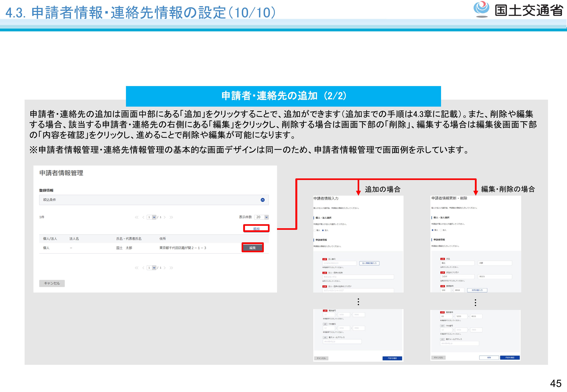567x392 pixels.
Task: Open the 表示件数 dropdown showing 20
Action: 261,217
